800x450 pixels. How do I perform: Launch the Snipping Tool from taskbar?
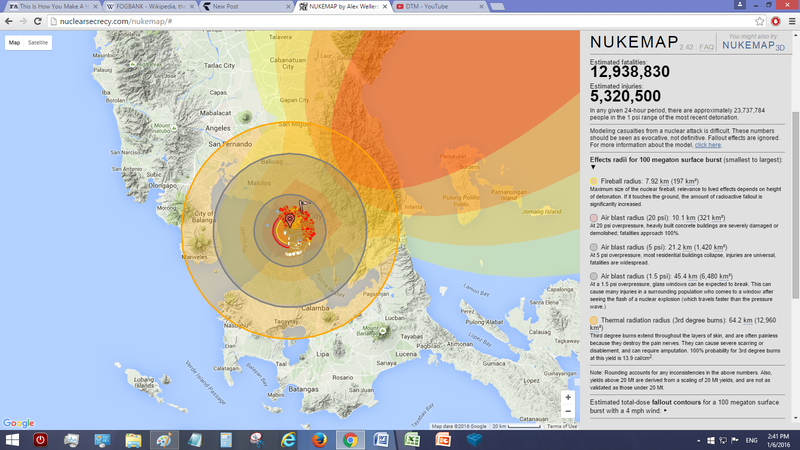point(257,440)
